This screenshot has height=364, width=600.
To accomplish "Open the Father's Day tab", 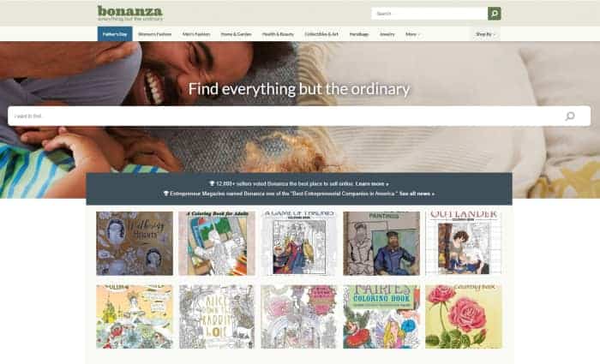I will pyautogui.click(x=115, y=34).
